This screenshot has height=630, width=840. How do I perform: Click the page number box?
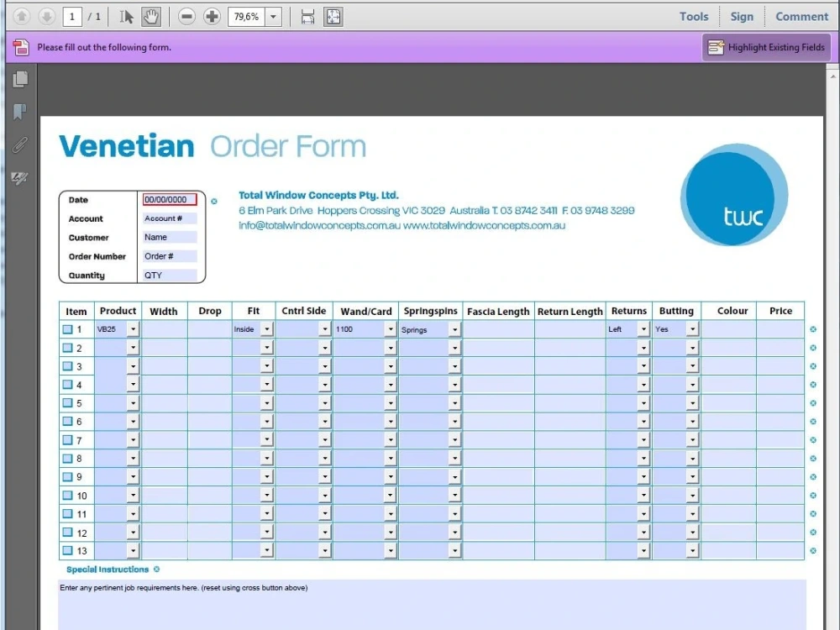(x=72, y=17)
